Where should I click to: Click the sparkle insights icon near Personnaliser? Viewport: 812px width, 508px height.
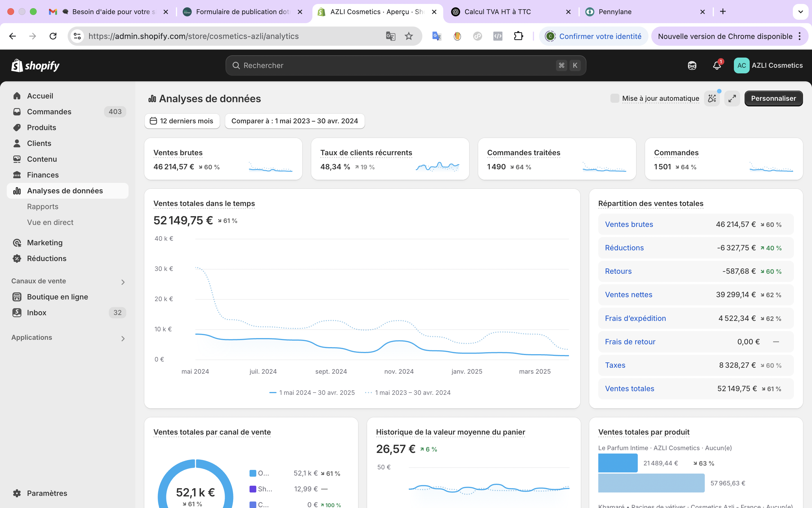[x=712, y=98]
